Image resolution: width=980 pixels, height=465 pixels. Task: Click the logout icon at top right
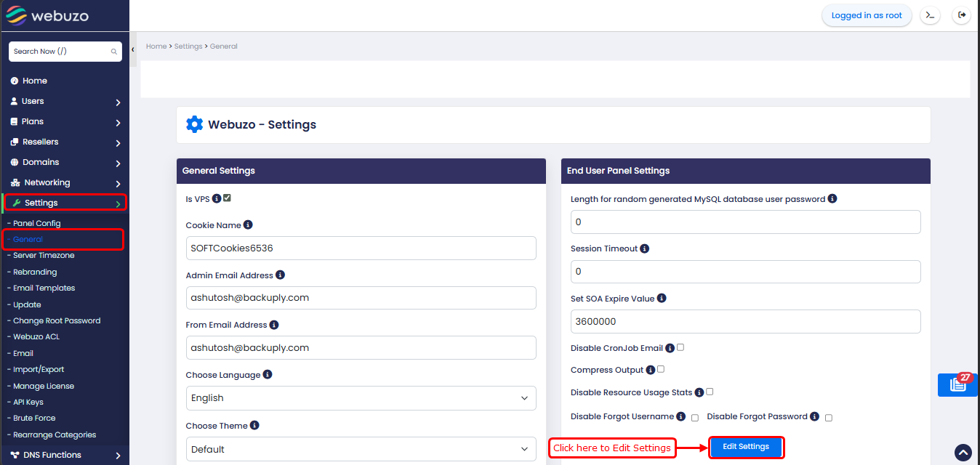962,15
